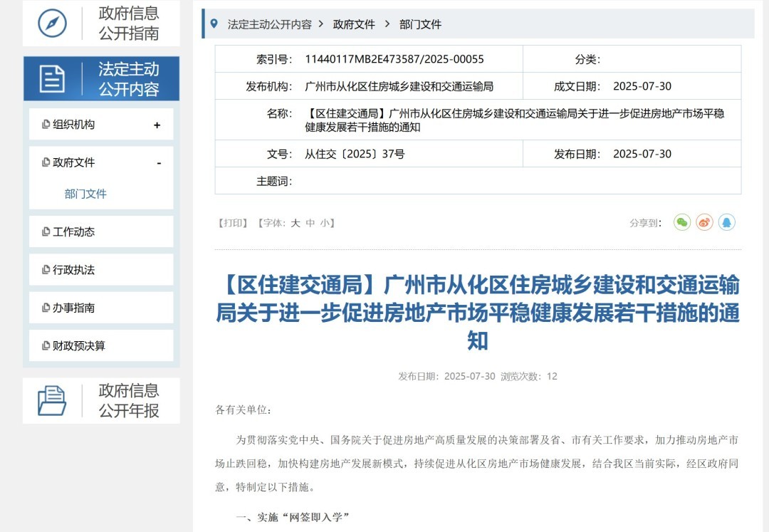
Task: Collapse 政府文件 with the minus sign
Action: click(x=159, y=163)
